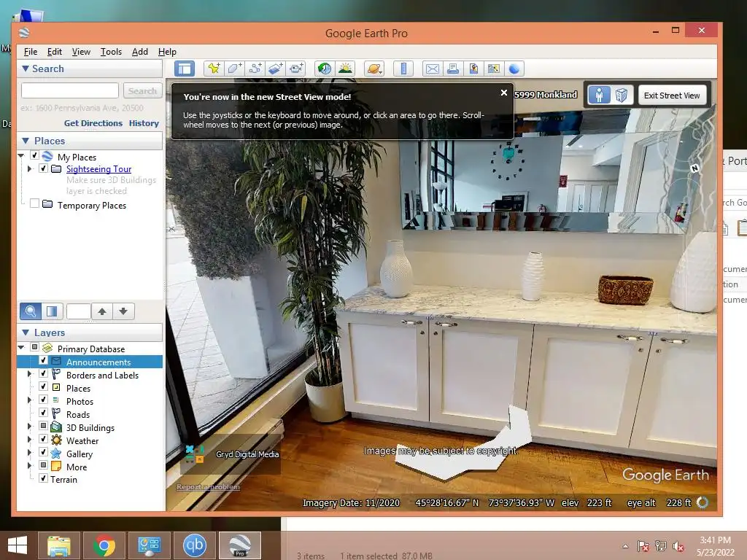Open File Explorer from the taskbar
Screen dimensions: 747x560
[58, 545]
